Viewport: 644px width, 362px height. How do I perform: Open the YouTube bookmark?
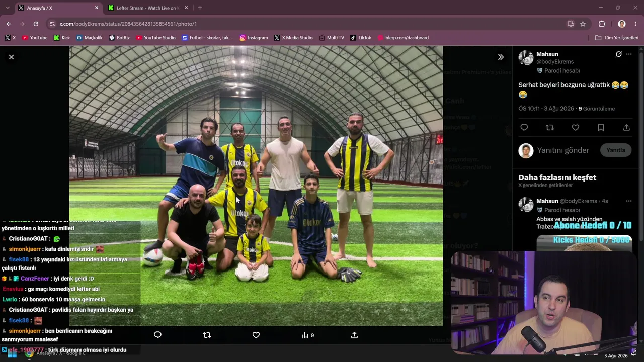pos(35,38)
